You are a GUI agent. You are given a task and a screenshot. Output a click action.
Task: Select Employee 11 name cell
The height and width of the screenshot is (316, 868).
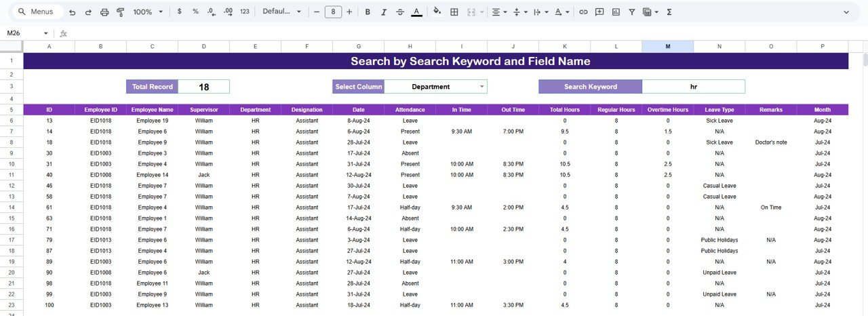click(152, 283)
